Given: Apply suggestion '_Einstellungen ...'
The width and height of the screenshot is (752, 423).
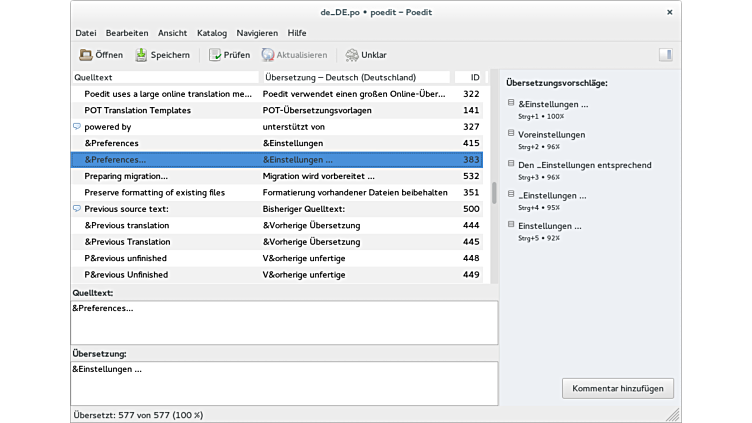Looking at the screenshot, I should coord(552,196).
